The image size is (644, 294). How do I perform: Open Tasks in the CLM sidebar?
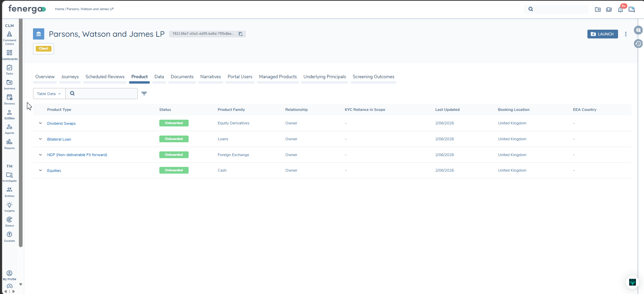pos(9,70)
